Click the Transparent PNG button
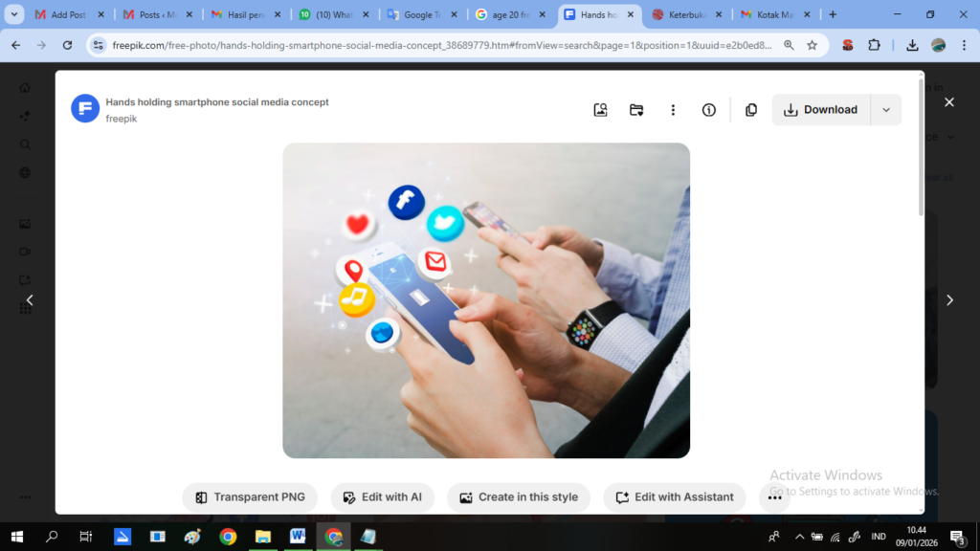Image resolution: width=980 pixels, height=551 pixels. click(250, 497)
